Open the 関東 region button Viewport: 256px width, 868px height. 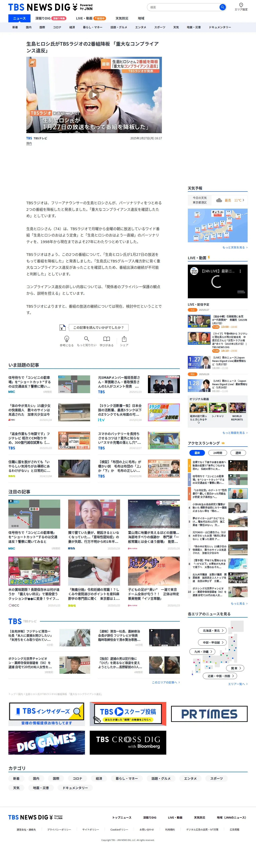[235, 668]
